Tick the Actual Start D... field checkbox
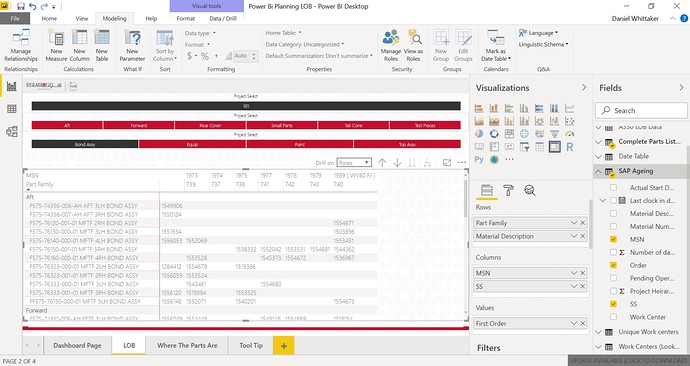Image resolution: width=690 pixels, height=366 pixels. coord(613,187)
